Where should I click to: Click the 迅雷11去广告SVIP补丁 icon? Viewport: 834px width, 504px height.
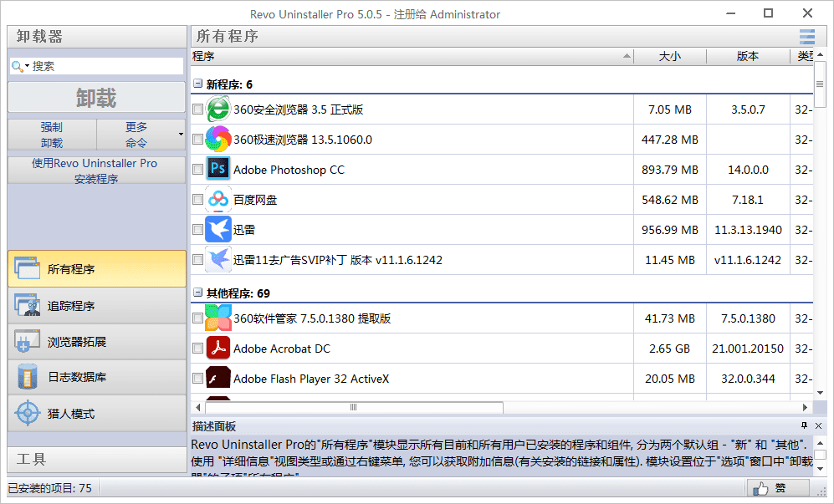point(218,259)
